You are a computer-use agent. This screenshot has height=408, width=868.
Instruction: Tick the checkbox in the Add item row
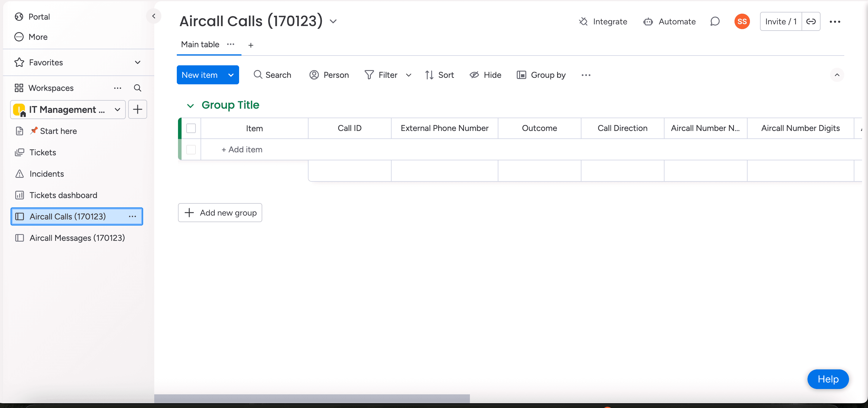[191, 149]
